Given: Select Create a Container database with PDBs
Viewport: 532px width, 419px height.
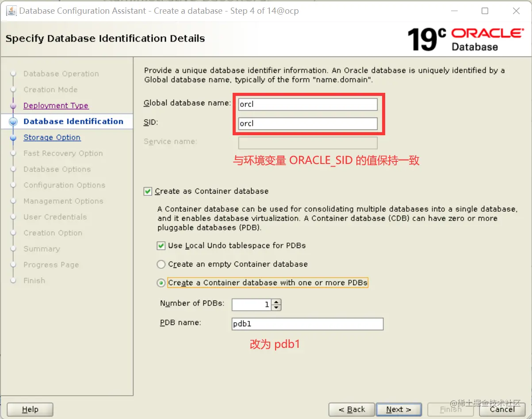Looking at the screenshot, I should 161,283.
